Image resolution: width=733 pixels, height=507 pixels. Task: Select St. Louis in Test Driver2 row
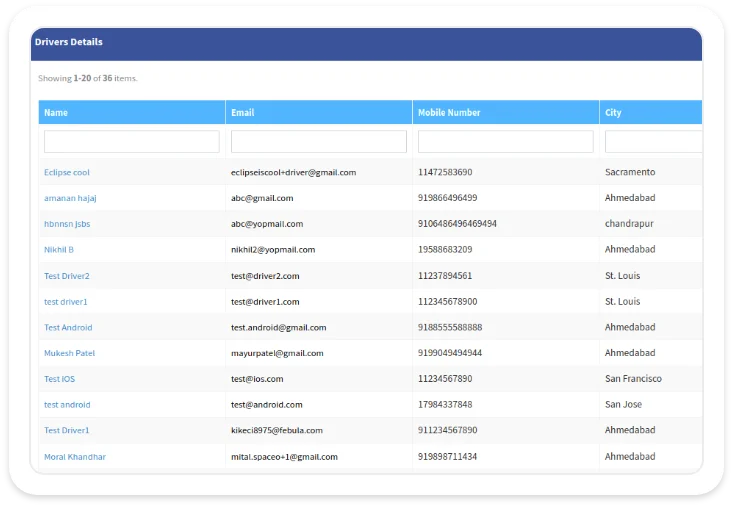tap(622, 276)
